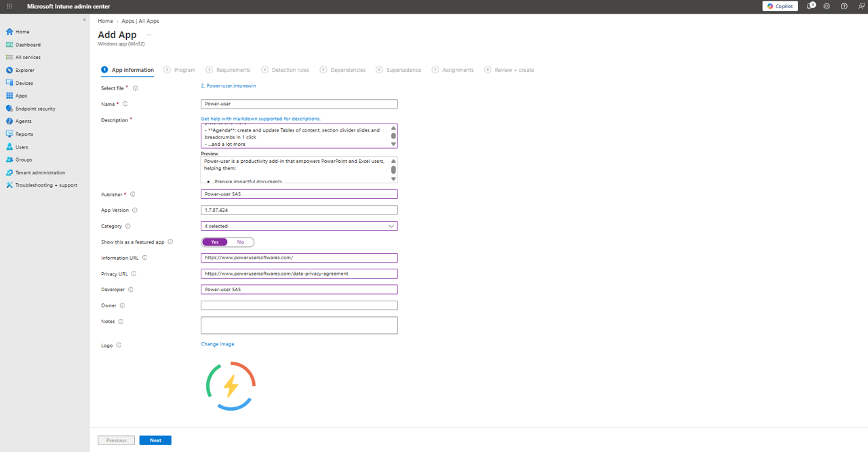Image resolution: width=868 pixels, height=452 pixels.
Task: Click the info icon beside Logo
Action: click(x=119, y=345)
